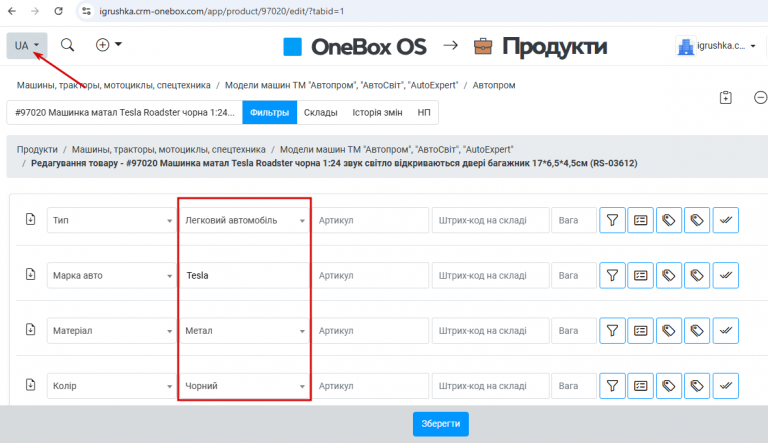The height and width of the screenshot is (443, 768).
Task: Open the plus add menu
Action: click(108, 45)
